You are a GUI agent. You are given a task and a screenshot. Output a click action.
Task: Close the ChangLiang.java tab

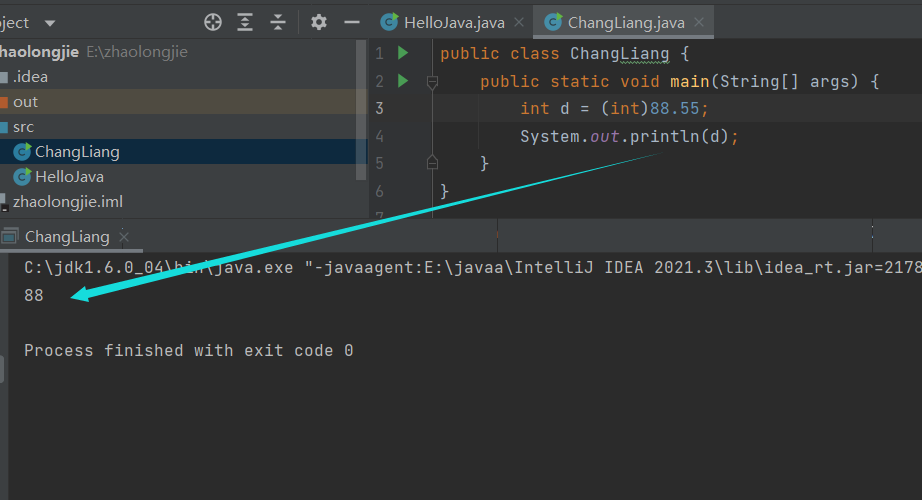pyautogui.click(x=699, y=22)
